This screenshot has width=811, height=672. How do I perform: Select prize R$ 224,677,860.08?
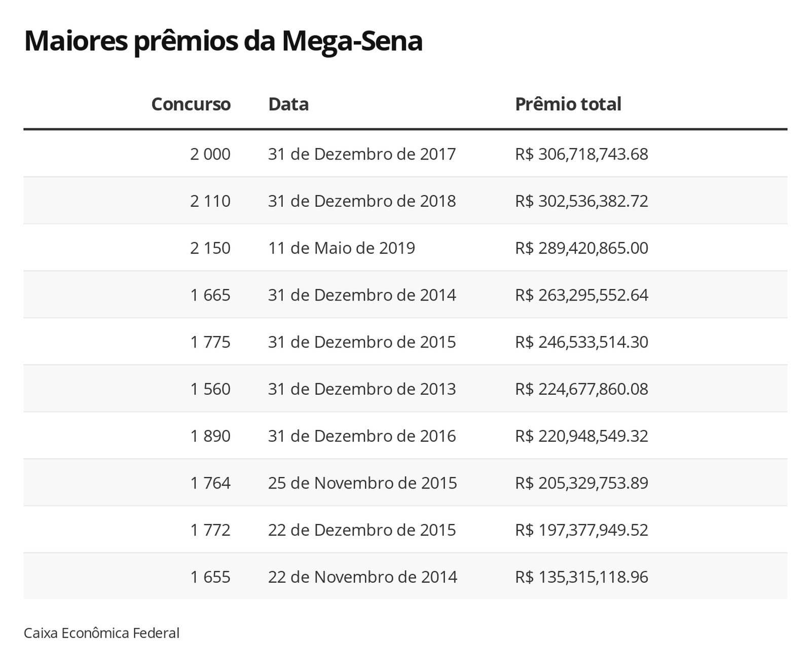pos(581,389)
